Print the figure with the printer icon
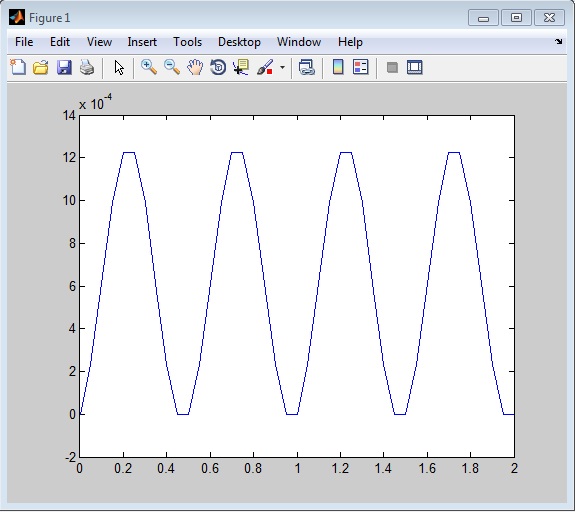Image resolution: width=575 pixels, height=512 pixels. [87, 68]
